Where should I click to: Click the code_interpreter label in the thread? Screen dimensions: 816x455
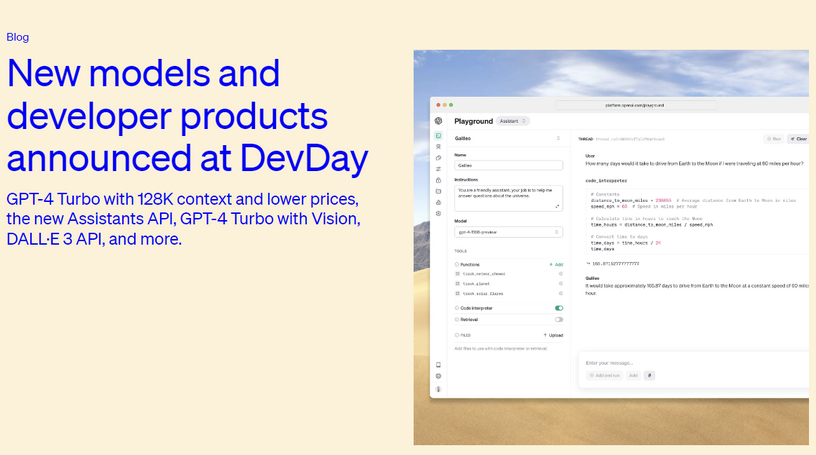[606, 181]
